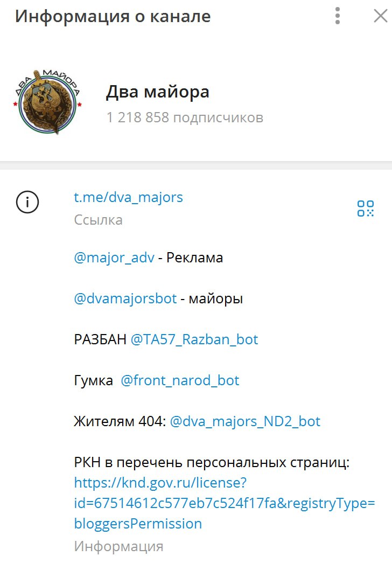Viewport: 392px width, 563px height.
Task: Click the 1 218 858 подписчиков count
Action: 185,117
